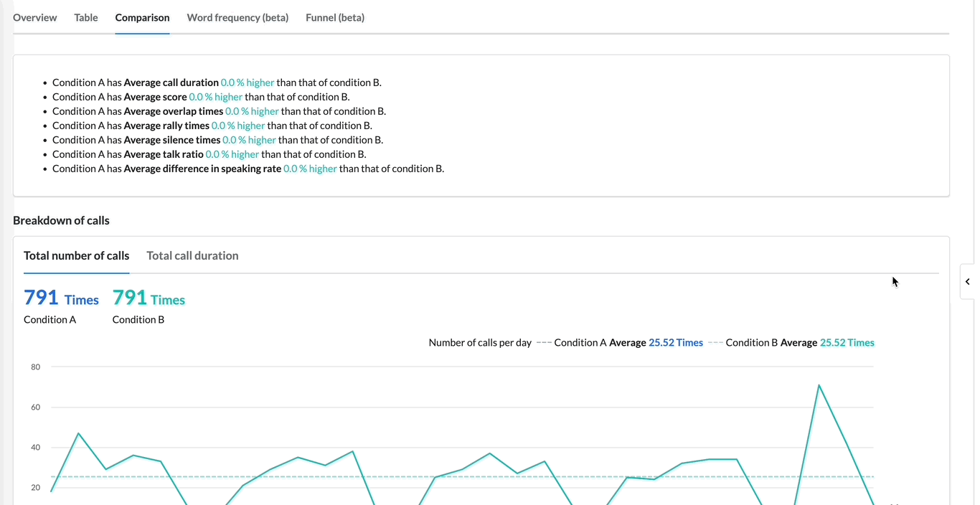Switch to Total call duration tab
The height and width of the screenshot is (505, 980).
192,255
